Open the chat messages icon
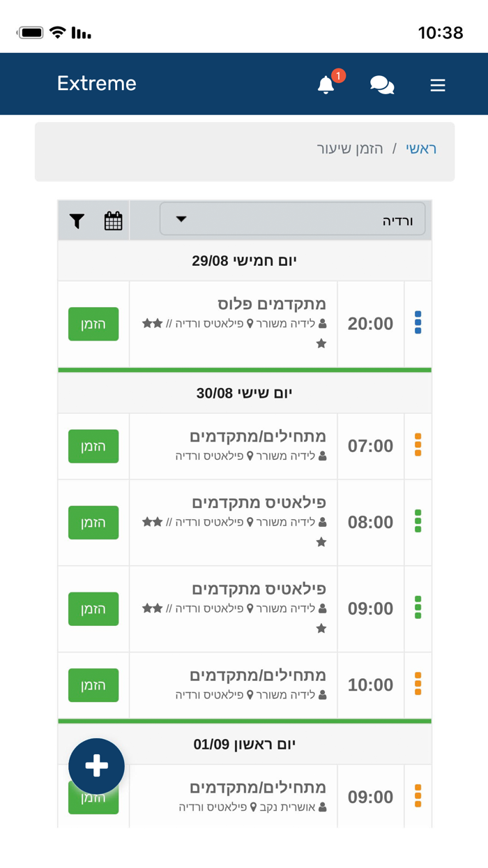This screenshot has height=868, width=488. [x=382, y=84]
